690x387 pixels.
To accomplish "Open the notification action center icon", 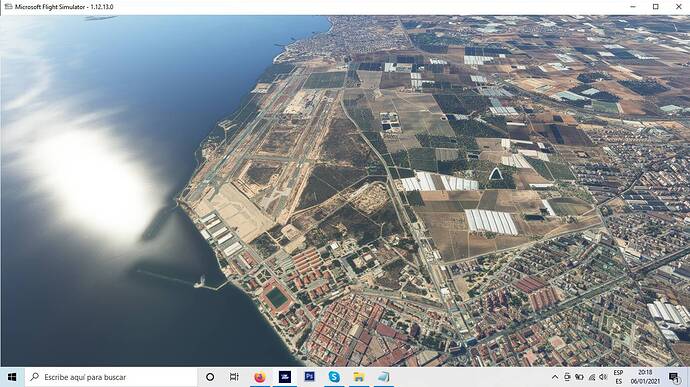I will click(674, 377).
